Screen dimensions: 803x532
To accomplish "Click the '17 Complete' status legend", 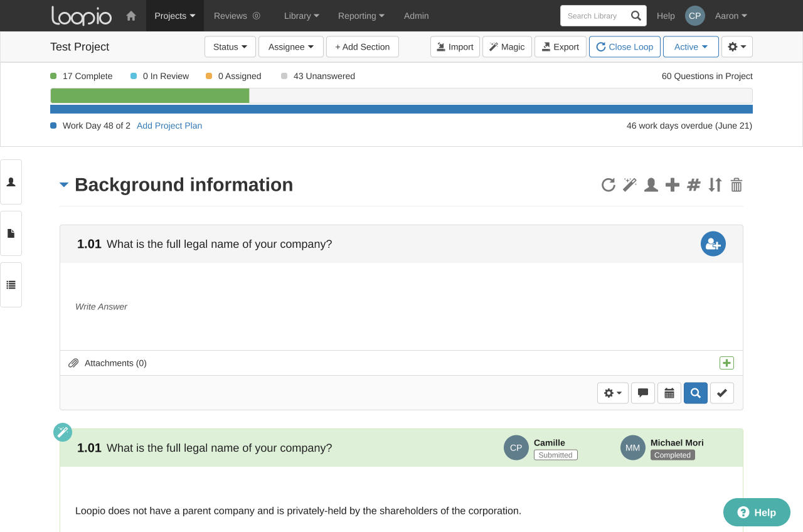I will click(x=82, y=76).
